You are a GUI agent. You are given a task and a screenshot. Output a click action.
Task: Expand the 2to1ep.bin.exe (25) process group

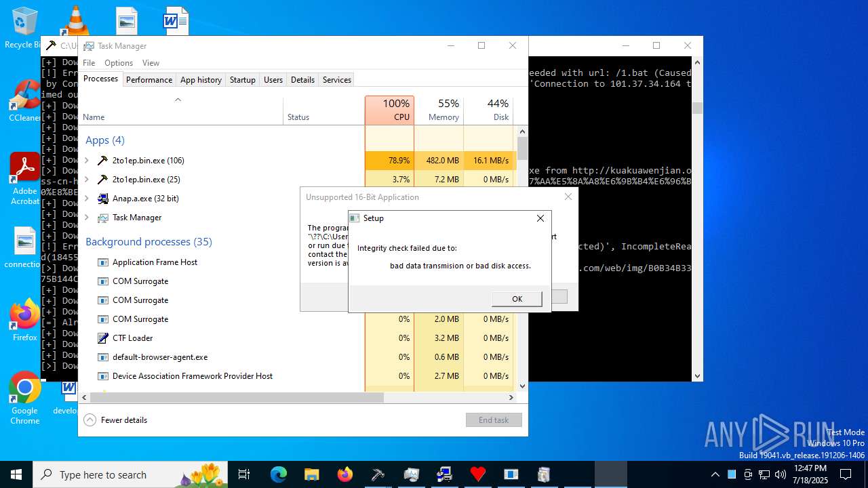(x=86, y=180)
